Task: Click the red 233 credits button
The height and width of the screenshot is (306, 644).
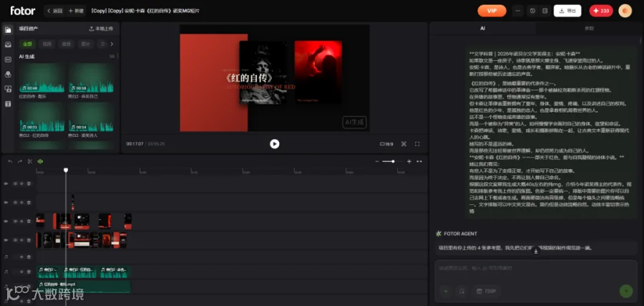Action: click(601, 11)
